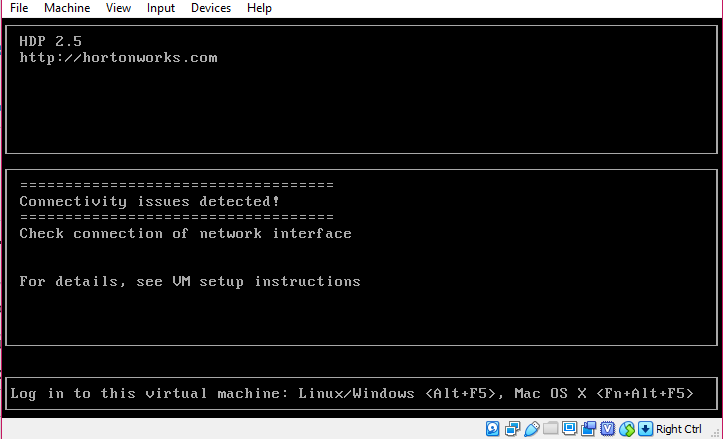Screen dimensions: 723x439
Task: Open the Devices menu
Action: click(211, 8)
